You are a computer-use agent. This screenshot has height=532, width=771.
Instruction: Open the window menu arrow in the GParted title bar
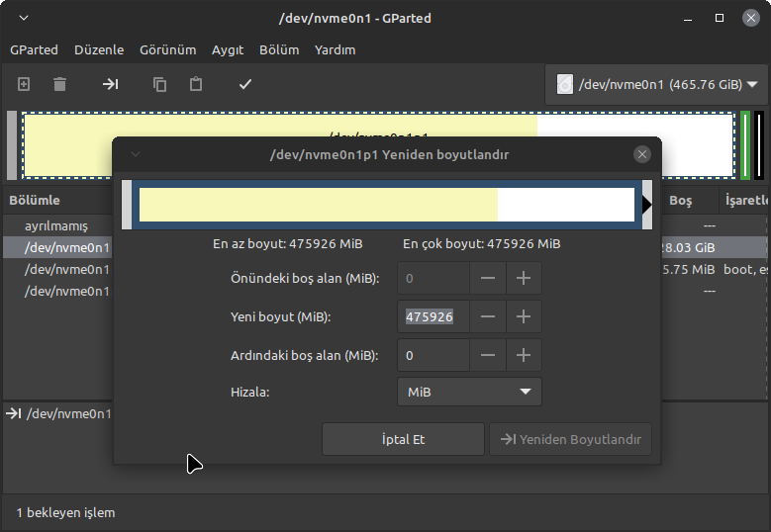coord(24,18)
